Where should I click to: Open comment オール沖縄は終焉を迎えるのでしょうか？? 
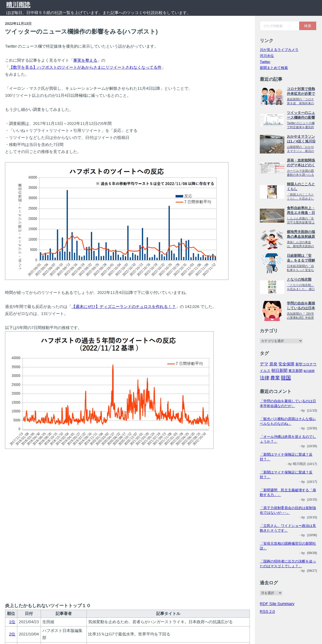click(x=288, y=439)
